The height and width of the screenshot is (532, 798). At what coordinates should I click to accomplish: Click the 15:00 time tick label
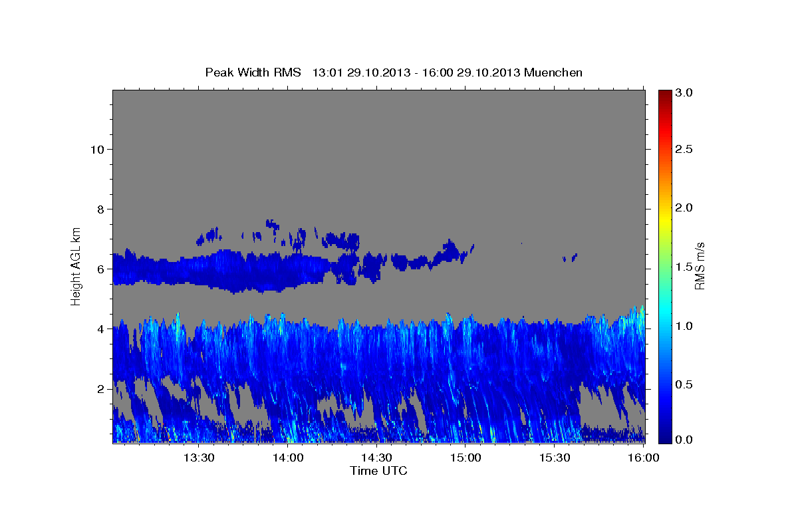click(x=466, y=458)
